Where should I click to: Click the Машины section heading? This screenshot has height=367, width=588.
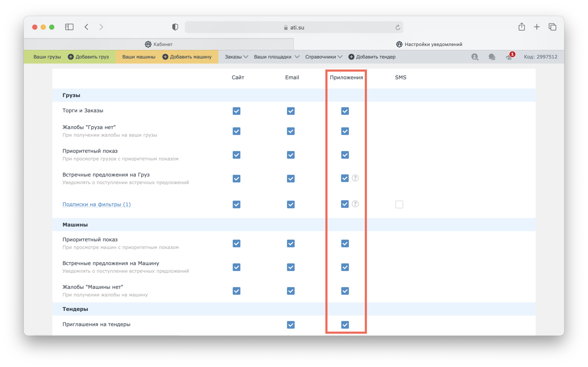pos(75,224)
